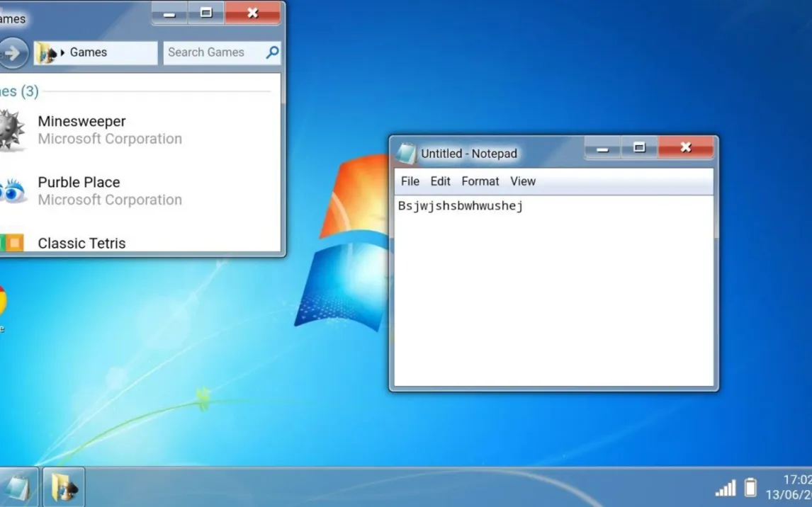Viewport: 812px width, 507px height.
Task: Click the Notepad text editing area
Action: coord(553,297)
